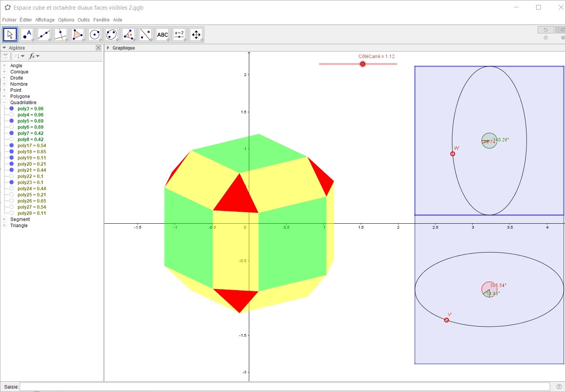Select the Circle with center tool
The width and height of the screenshot is (565, 392).
click(95, 35)
